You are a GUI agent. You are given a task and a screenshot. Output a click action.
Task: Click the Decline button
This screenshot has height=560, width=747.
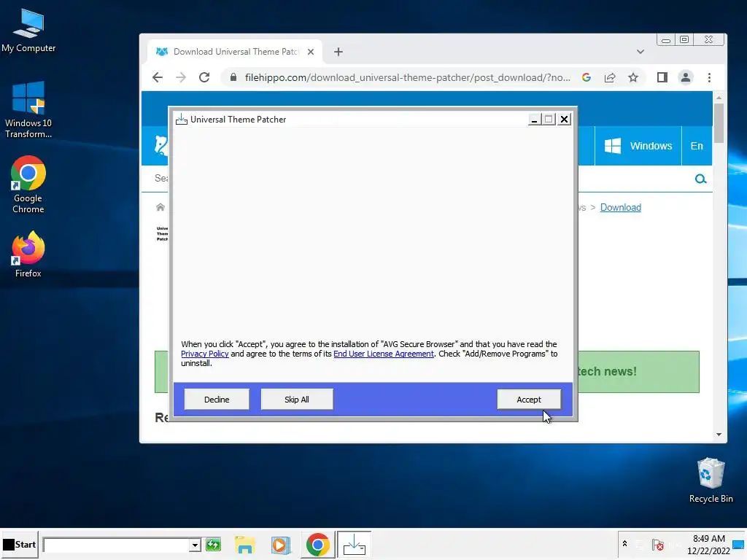point(217,399)
